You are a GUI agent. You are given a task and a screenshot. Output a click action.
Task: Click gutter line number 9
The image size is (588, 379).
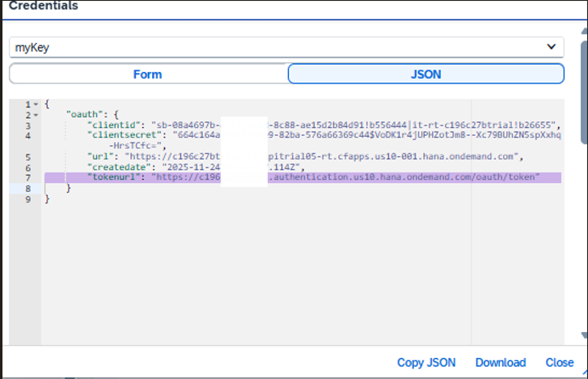(28, 199)
